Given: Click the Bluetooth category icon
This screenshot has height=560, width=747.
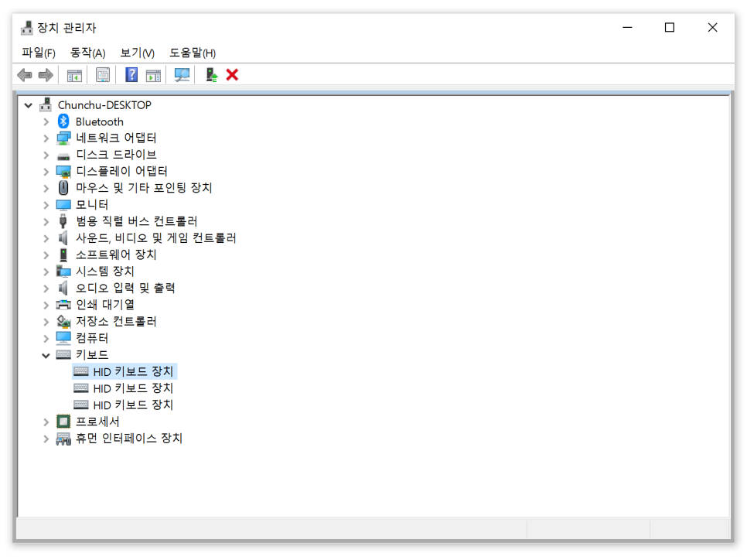Looking at the screenshot, I should (63, 121).
